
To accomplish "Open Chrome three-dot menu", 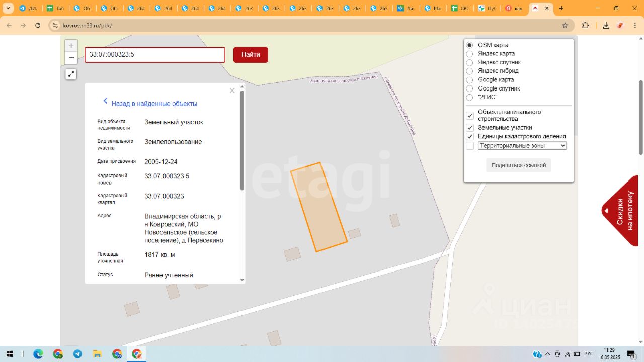I will click(x=635, y=25).
